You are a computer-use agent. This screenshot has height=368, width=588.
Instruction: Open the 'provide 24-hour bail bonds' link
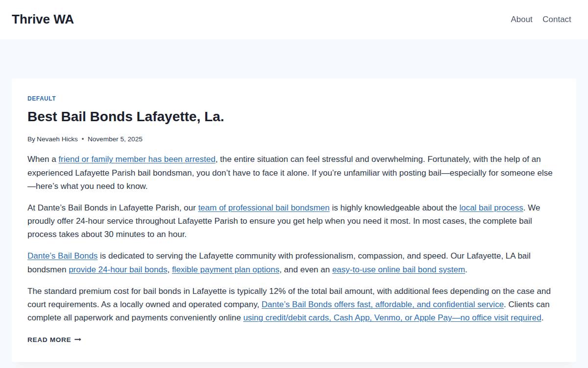[x=118, y=269]
